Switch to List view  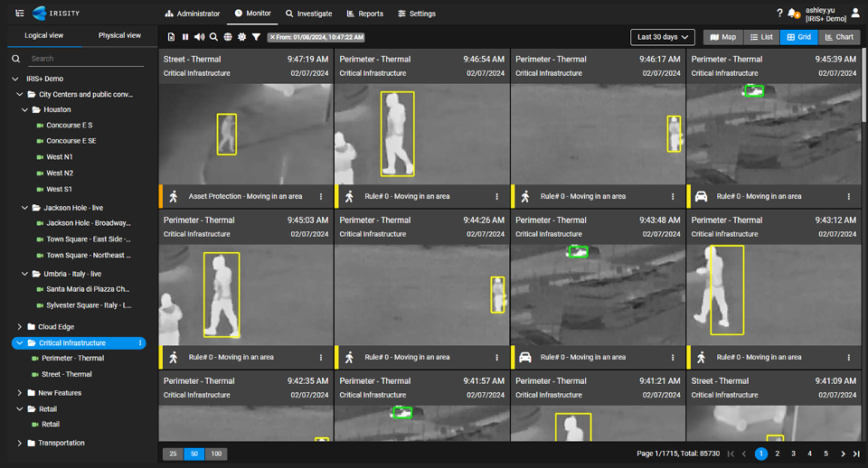(760, 37)
